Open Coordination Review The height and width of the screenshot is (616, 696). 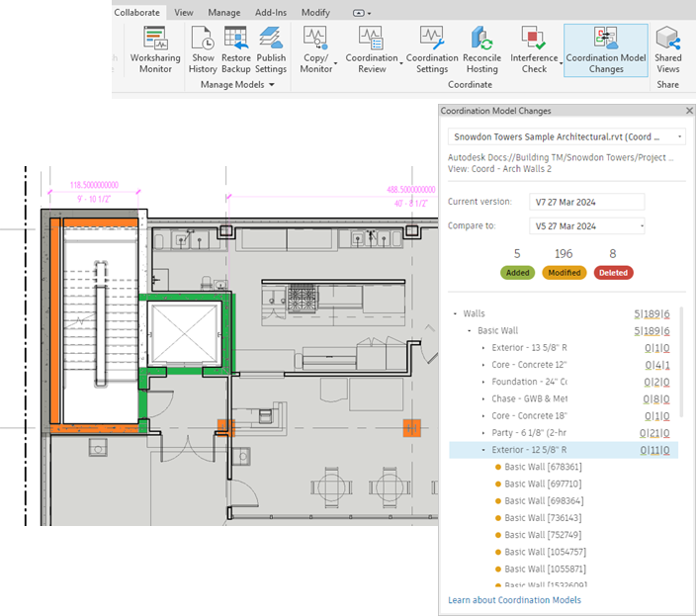[372, 49]
